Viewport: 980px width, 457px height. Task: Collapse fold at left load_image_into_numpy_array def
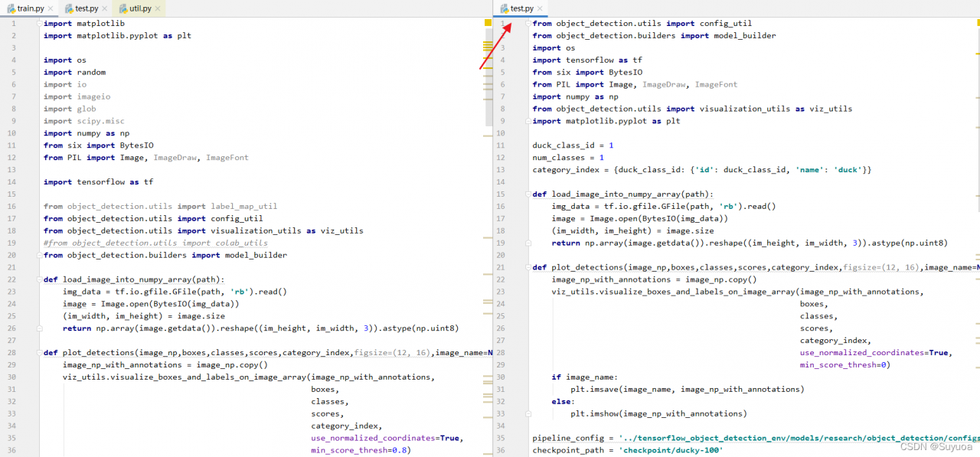(39, 279)
